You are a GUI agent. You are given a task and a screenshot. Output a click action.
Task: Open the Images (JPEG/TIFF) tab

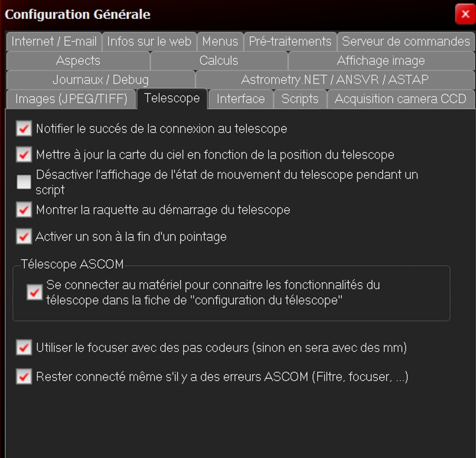(71, 99)
